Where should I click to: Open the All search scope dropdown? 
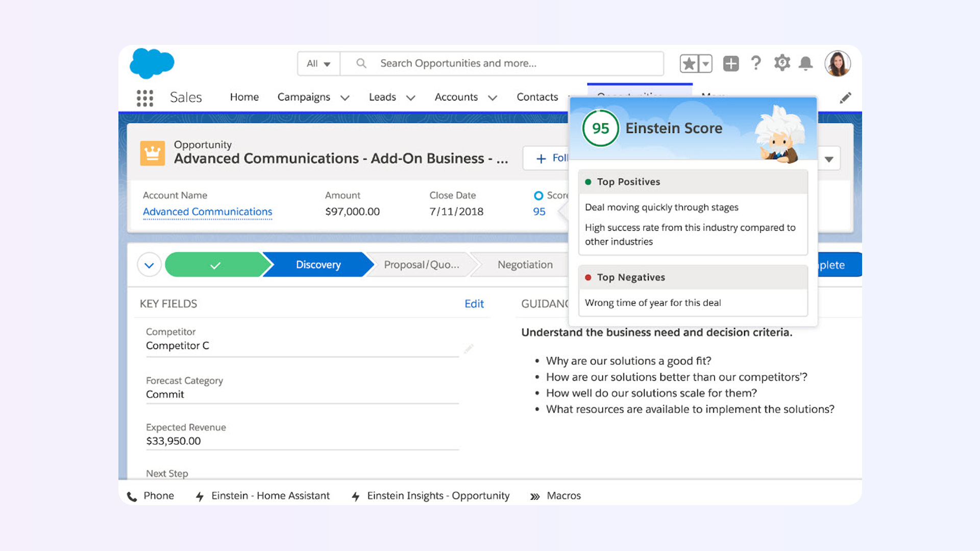(x=319, y=63)
